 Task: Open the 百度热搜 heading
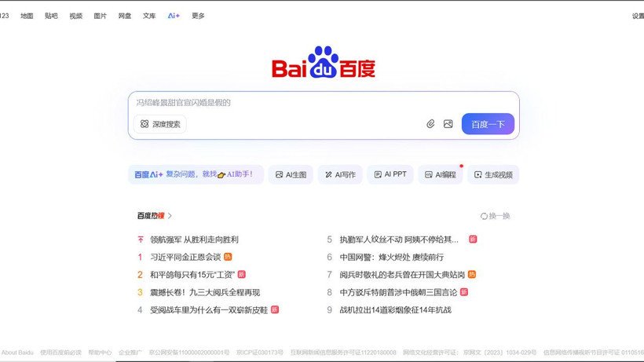151,216
